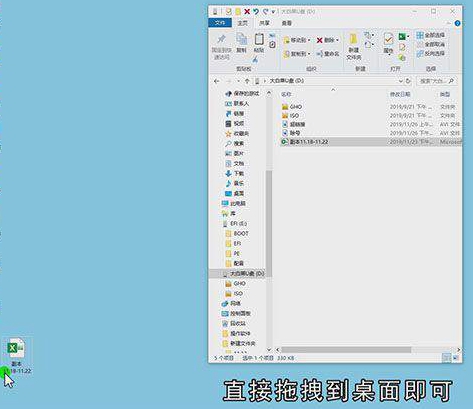Select Desktop (桌面) in navigation pane
The height and width of the screenshot is (409, 473).
click(x=235, y=194)
